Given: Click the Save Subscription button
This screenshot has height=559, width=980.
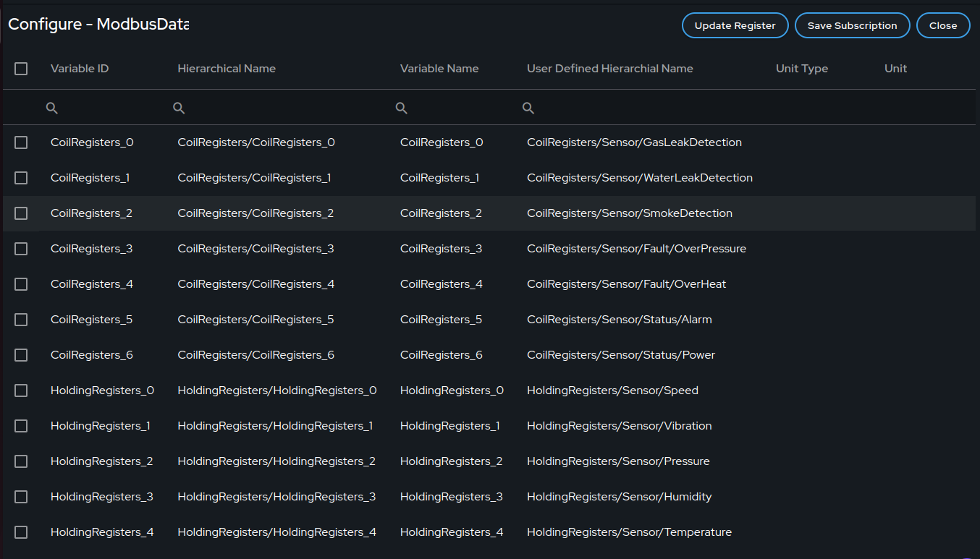Looking at the screenshot, I should (x=852, y=25).
